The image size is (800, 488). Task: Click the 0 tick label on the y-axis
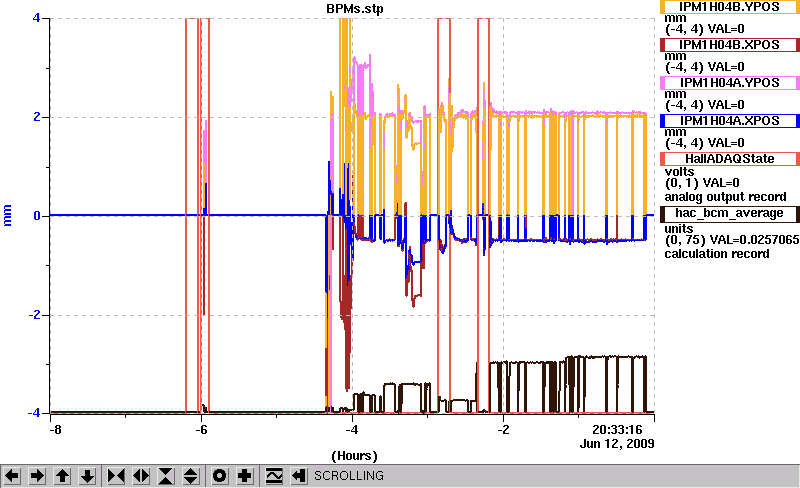point(36,216)
